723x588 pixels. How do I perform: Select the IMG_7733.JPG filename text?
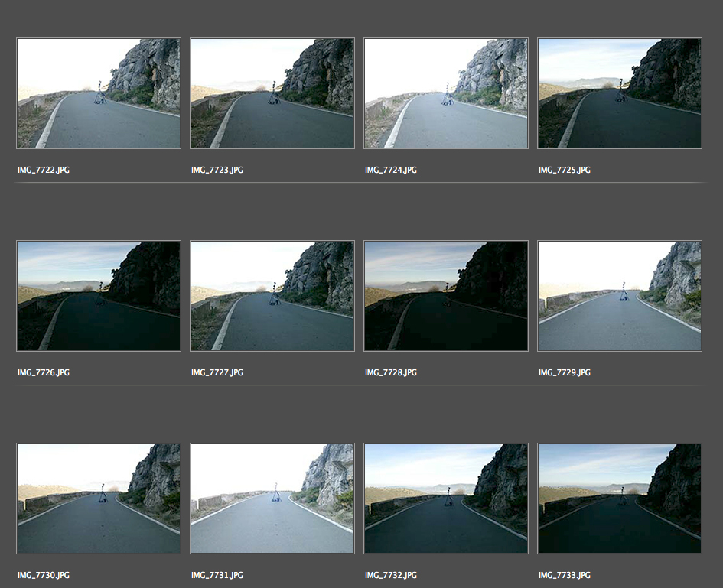coord(565,575)
